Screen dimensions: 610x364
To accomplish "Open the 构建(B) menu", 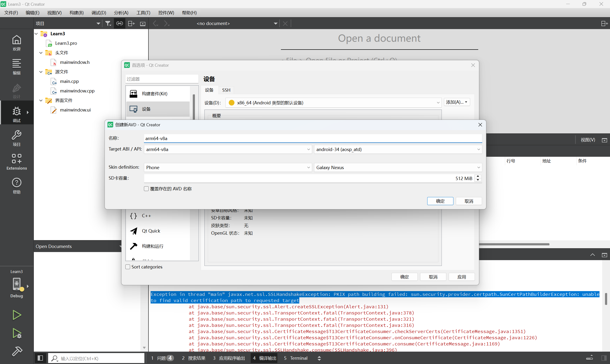I will coord(76,13).
